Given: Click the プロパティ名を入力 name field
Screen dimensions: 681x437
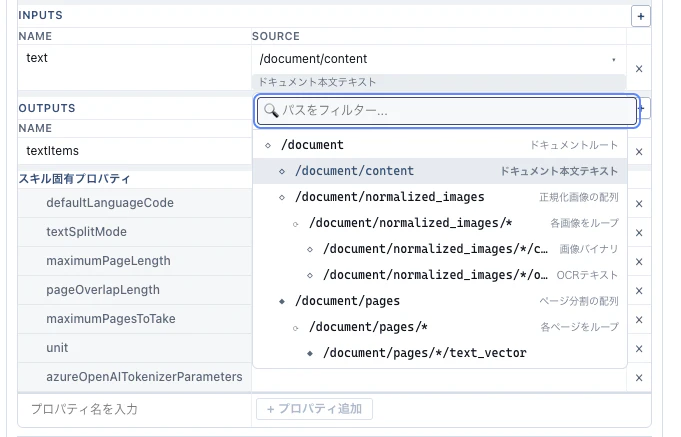Looking at the screenshot, I should click(x=134, y=409).
